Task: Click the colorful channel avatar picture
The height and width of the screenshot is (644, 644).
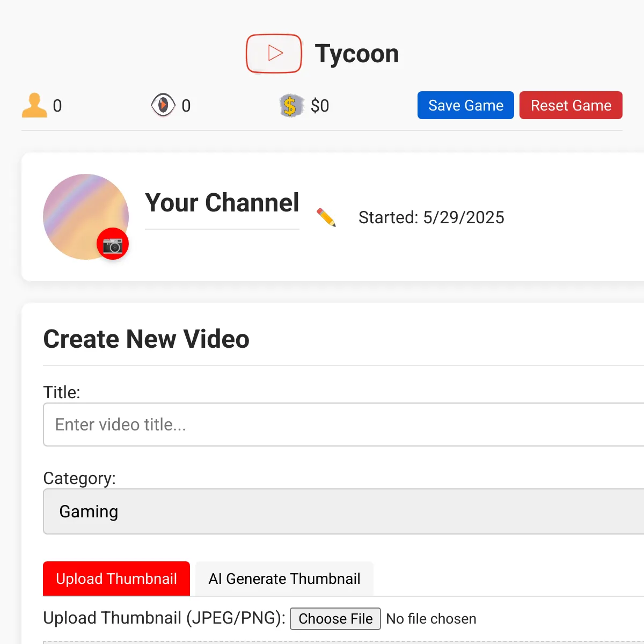Action: point(86,217)
